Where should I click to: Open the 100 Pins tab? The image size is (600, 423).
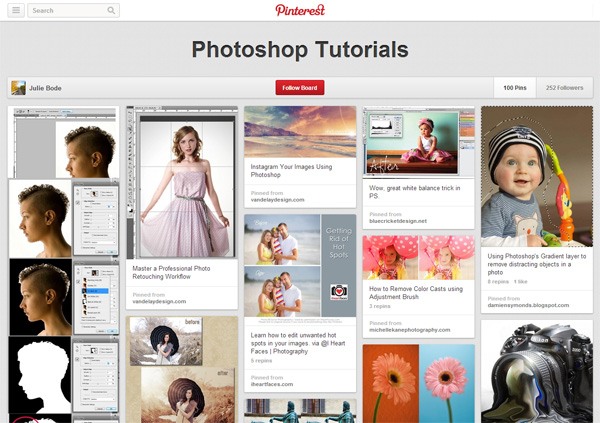pos(515,88)
